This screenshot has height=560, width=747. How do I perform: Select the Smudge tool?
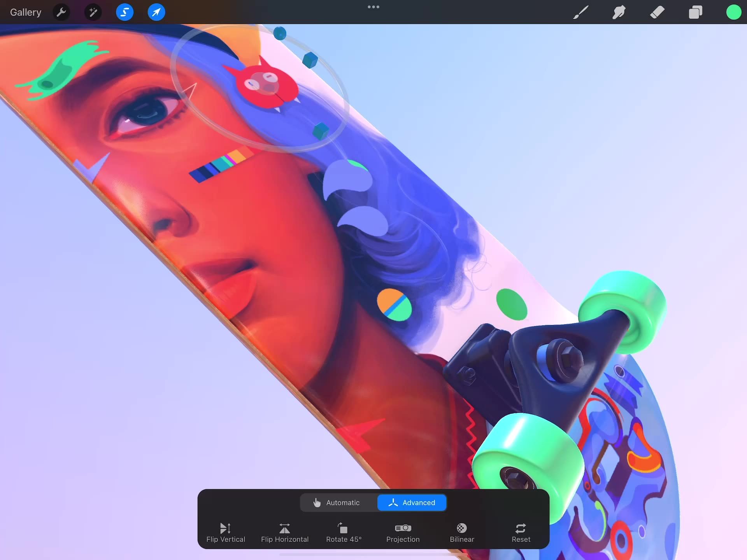pyautogui.click(x=619, y=12)
